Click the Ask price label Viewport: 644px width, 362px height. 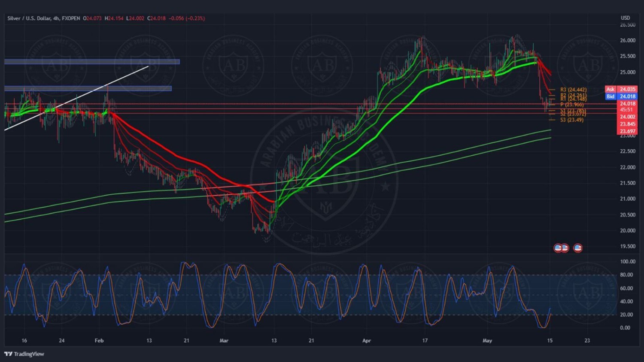click(610, 89)
